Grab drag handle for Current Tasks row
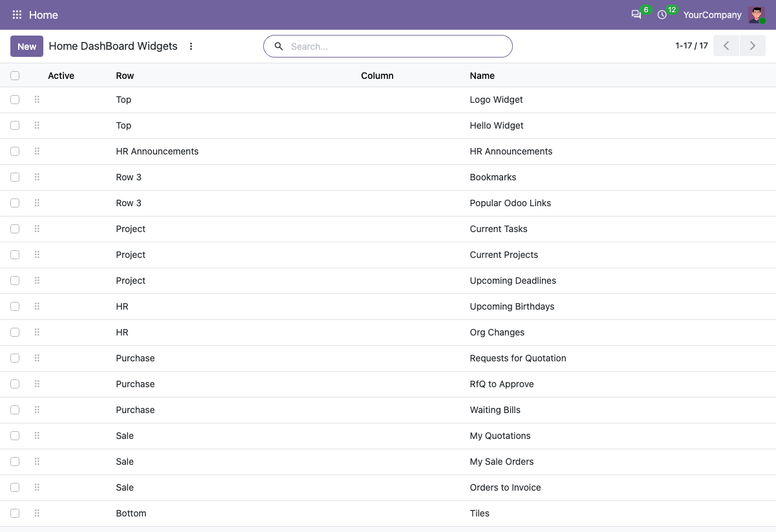This screenshot has height=532, width=776. click(x=37, y=229)
